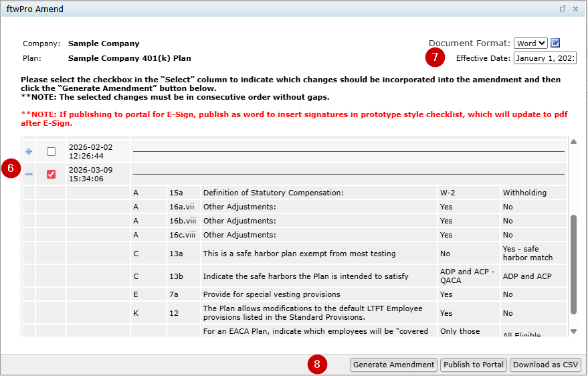588x376 pixels.
Task: Open the Document Format dropdown
Action: pos(530,43)
